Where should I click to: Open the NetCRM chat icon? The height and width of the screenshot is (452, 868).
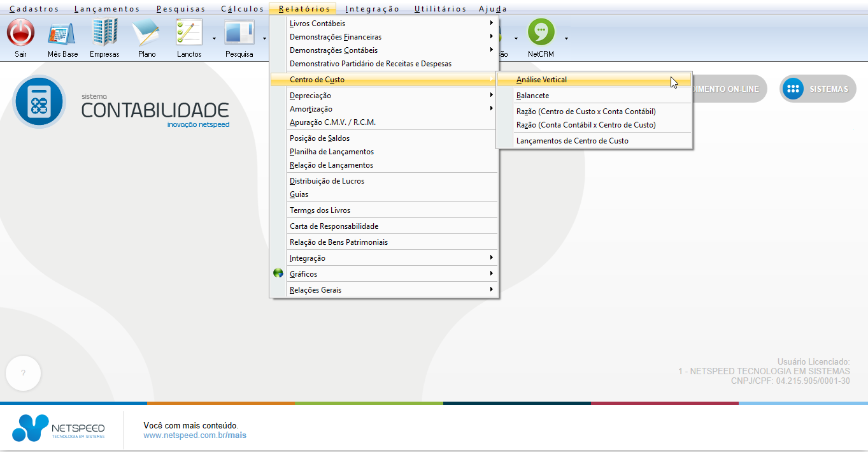[x=541, y=32]
